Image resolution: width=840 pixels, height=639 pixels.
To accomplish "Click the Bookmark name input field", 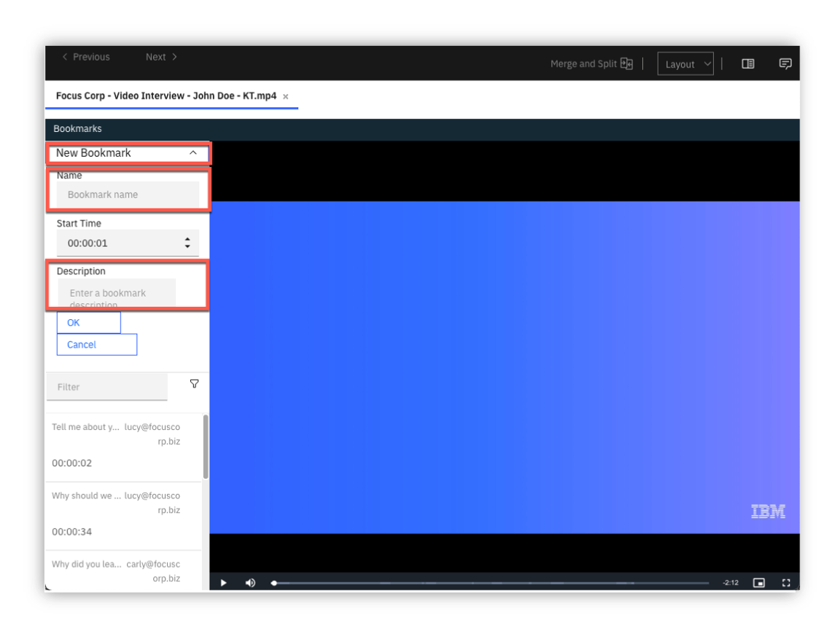I will click(x=128, y=195).
